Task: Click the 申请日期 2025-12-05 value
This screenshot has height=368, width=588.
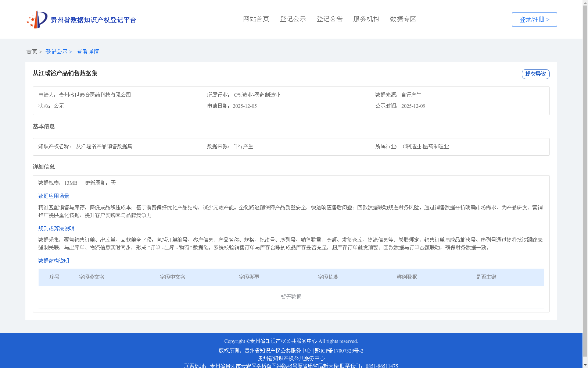Action: [245, 106]
